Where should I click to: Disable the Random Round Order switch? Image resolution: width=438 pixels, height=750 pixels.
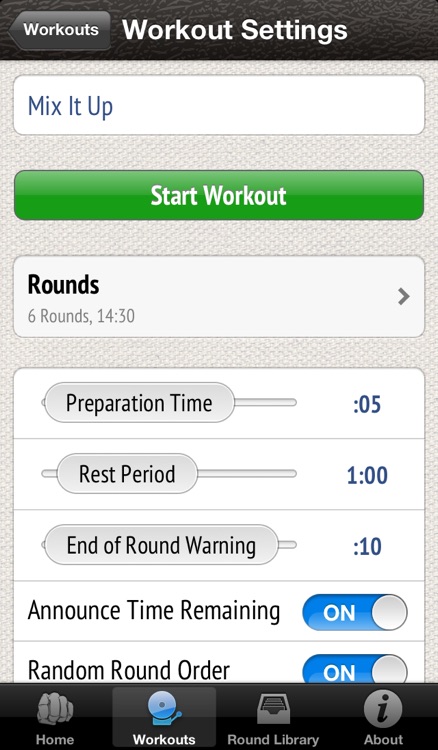(x=355, y=669)
